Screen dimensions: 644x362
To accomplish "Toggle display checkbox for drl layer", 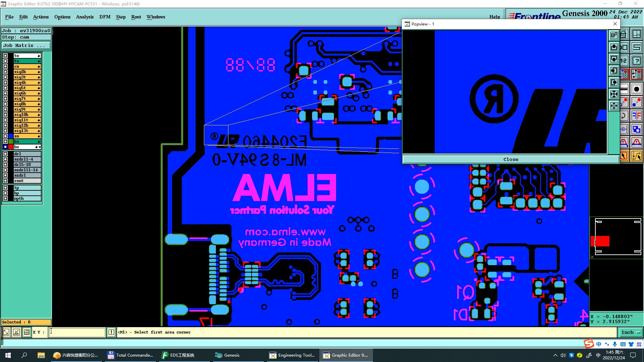I will (x=5, y=154).
